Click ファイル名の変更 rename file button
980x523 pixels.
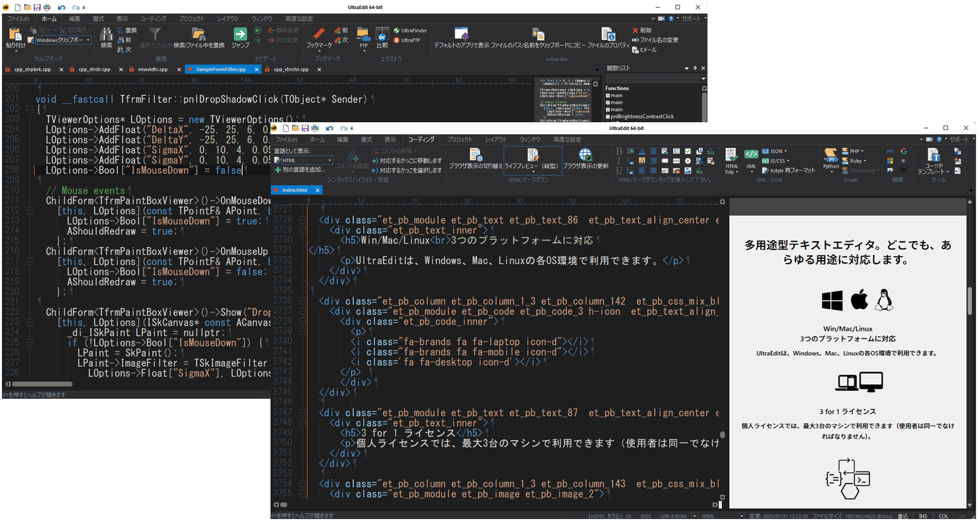coord(655,40)
